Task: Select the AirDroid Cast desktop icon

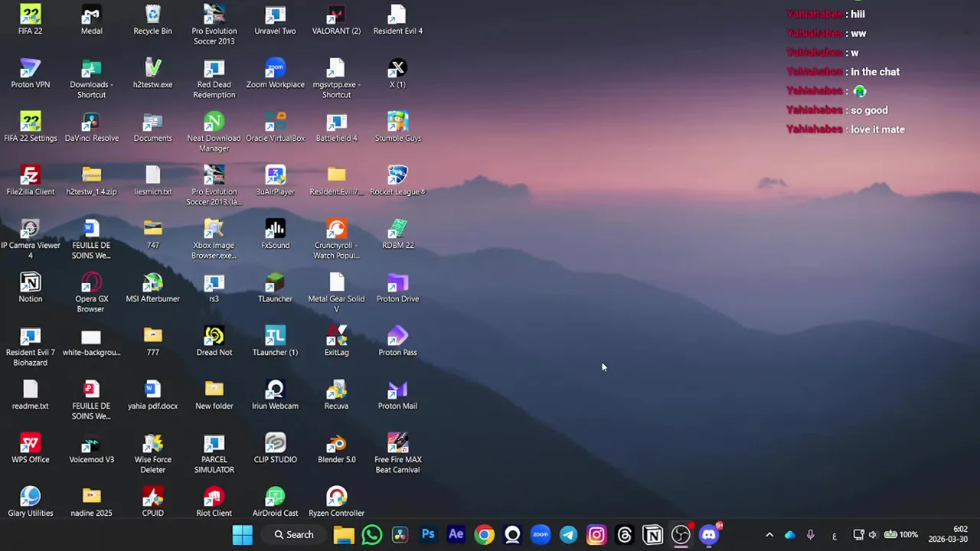Action: [x=275, y=502]
